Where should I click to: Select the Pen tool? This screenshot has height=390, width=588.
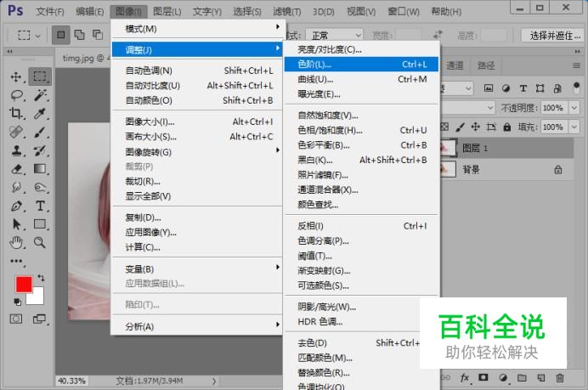coord(16,206)
